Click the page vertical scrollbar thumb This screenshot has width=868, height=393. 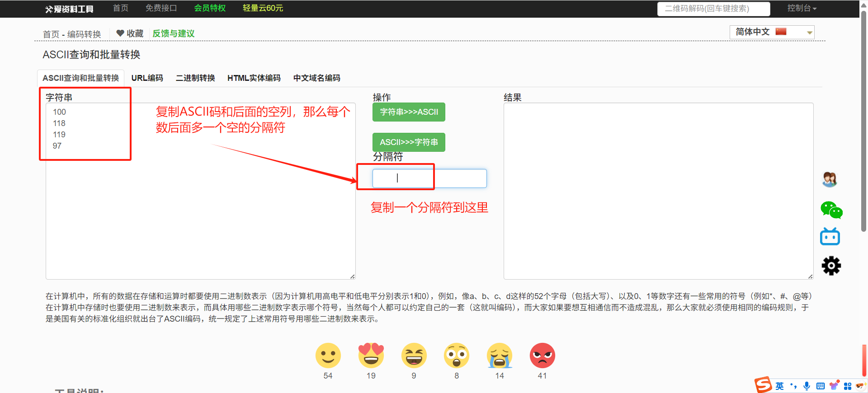[x=864, y=122]
